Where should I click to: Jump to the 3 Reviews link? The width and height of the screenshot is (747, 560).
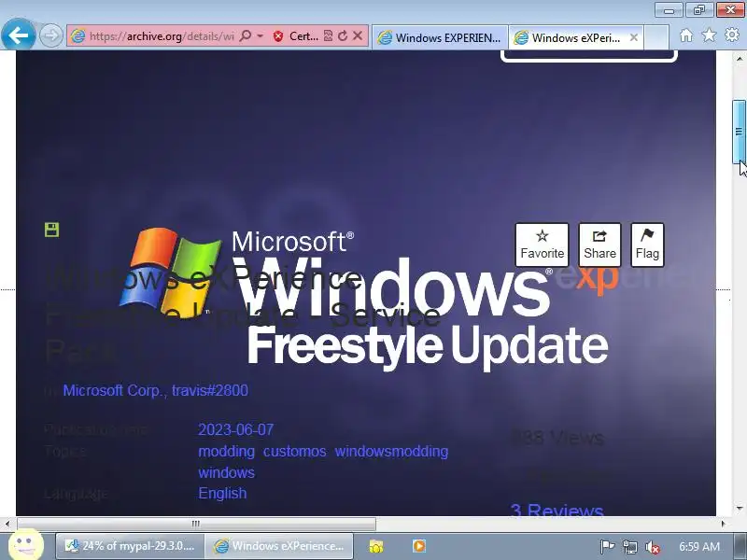click(557, 511)
